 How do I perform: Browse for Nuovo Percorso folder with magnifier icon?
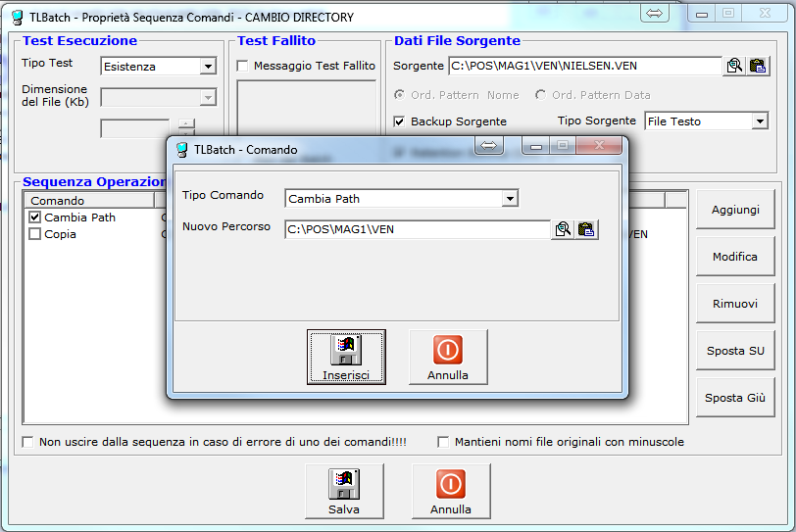click(x=563, y=229)
